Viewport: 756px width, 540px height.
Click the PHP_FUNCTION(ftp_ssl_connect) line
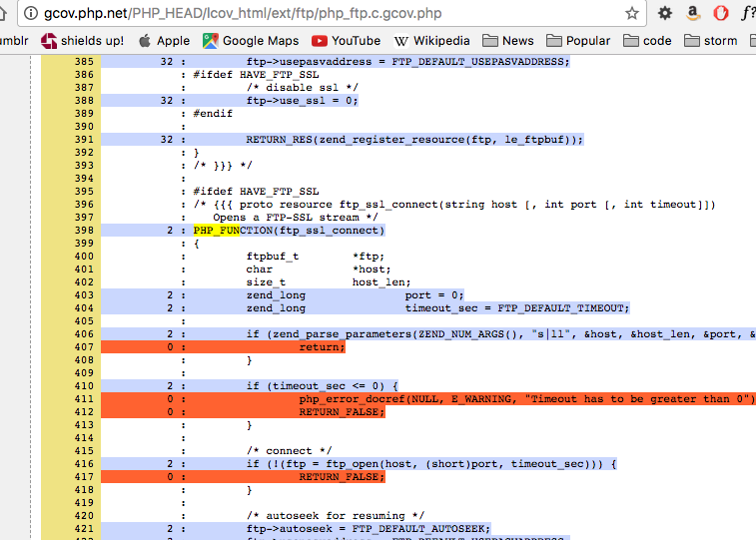[289, 231]
